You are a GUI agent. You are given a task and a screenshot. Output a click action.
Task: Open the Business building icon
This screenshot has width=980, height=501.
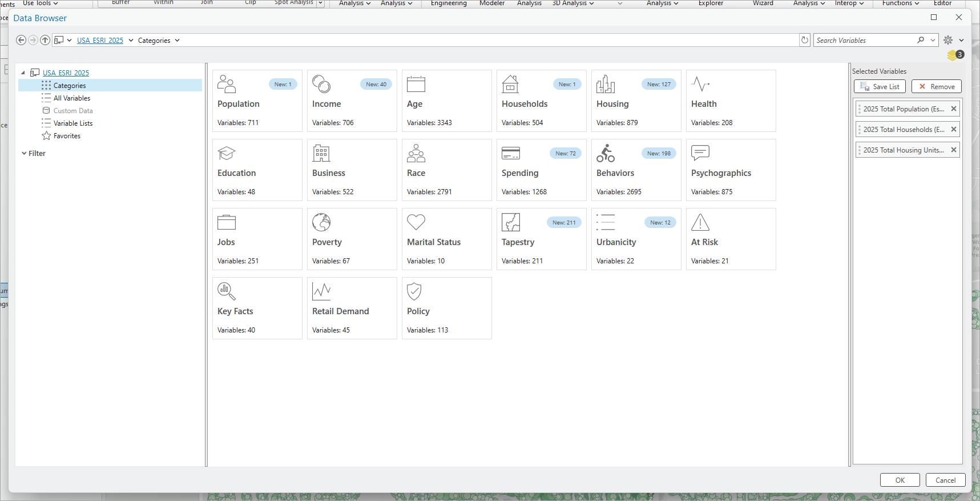pyautogui.click(x=321, y=153)
